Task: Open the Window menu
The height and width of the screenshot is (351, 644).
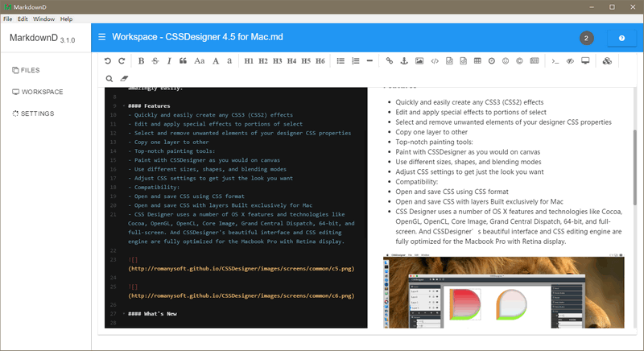Action: [x=43, y=19]
